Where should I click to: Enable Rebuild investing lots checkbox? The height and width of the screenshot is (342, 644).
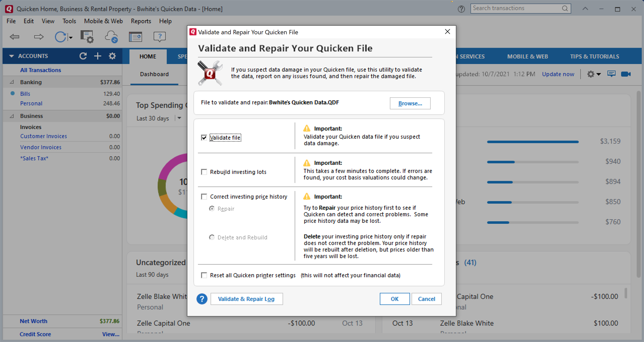click(204, 172)
